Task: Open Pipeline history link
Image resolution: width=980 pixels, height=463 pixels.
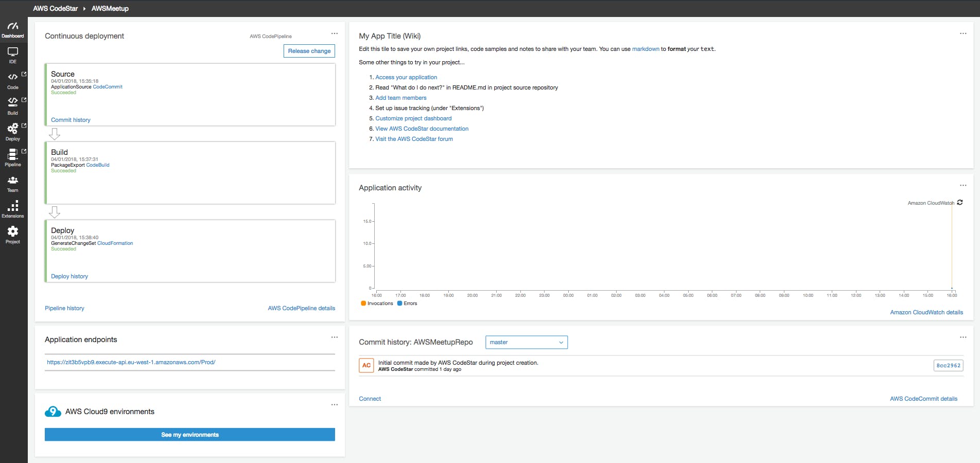Action: 64,308
